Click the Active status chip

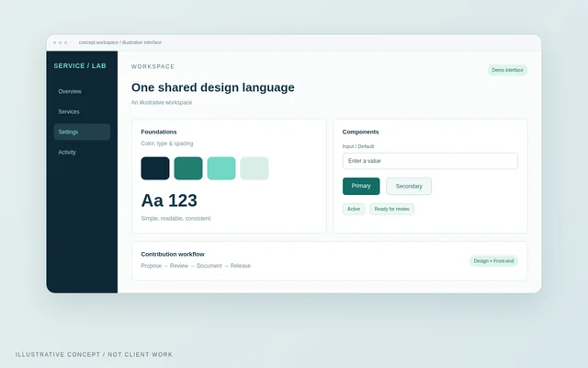(x=354, y=209)
